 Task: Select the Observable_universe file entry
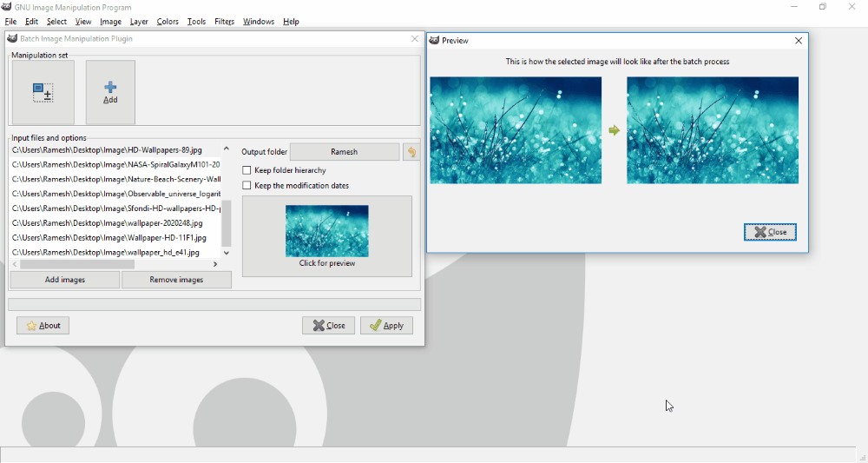115,194
